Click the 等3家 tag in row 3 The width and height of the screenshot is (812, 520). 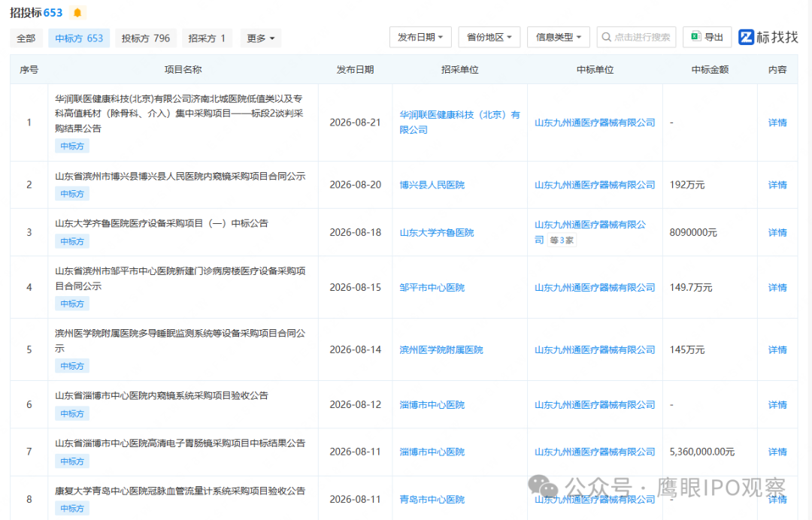(x=562, y=240)
